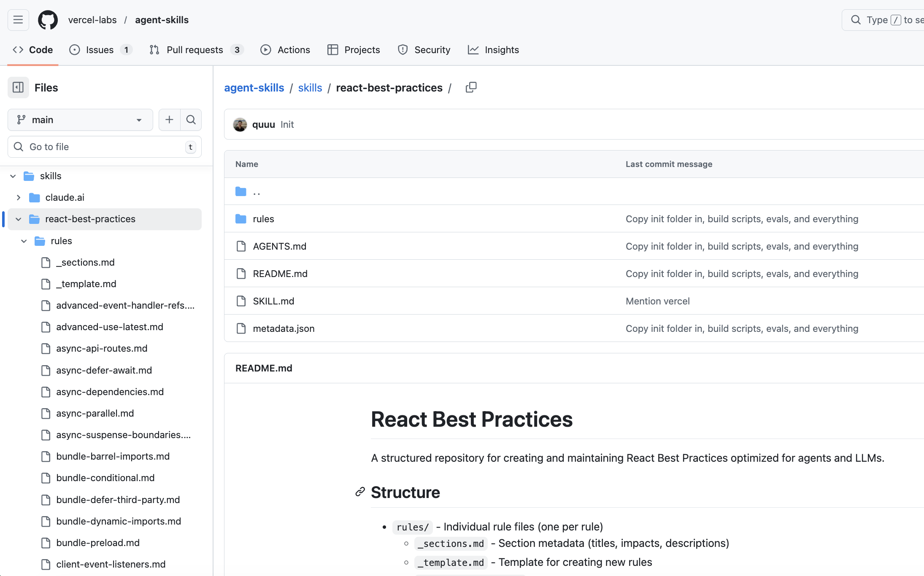This screenshot has width=924, height=576.
Task: Open the parent directory folder row
Action: (x=257, y=192)
